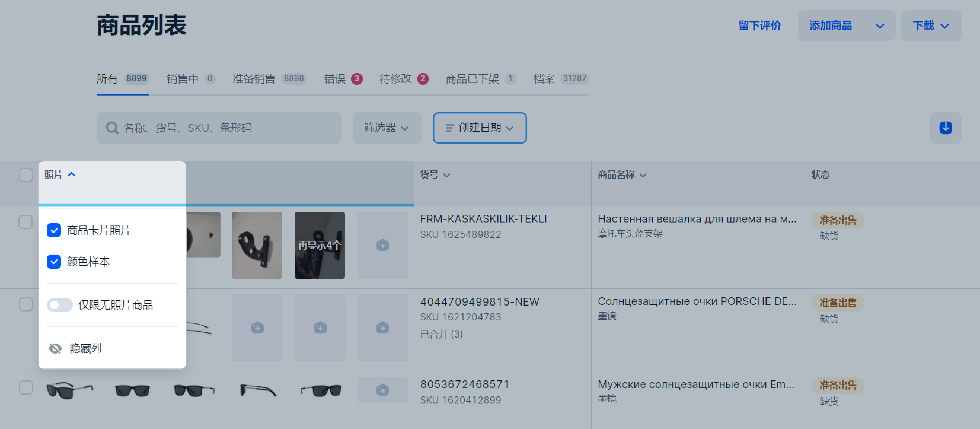980x429 pixels.
Task: Click the 摩托车头盔支架 category text
Action: tap(630, 234)
